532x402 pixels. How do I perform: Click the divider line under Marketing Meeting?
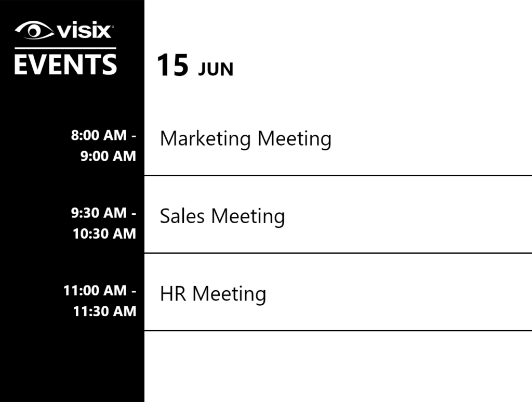click(x=338, y=176)
